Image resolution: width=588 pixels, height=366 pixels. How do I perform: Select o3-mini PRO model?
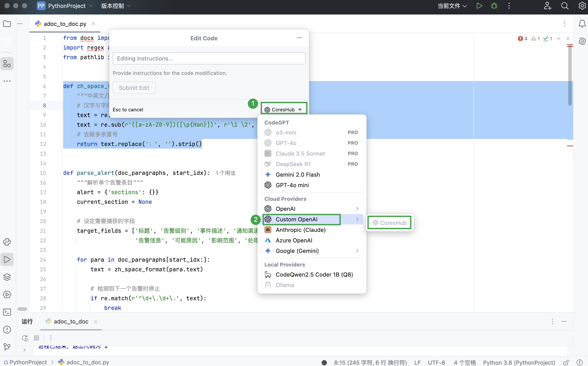point(312,132)
